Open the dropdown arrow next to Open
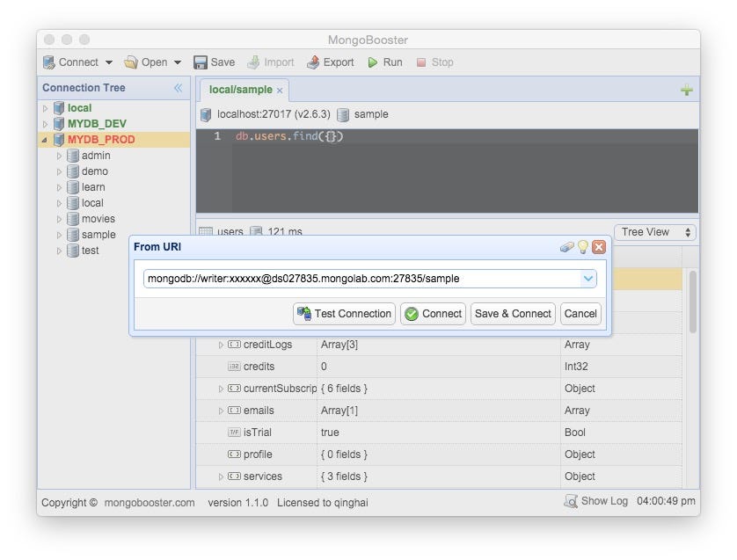 [x=178, y=62]
